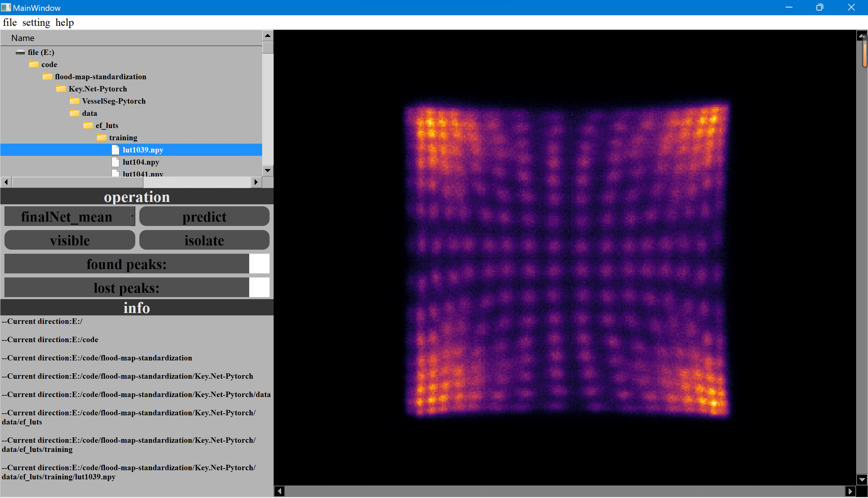Open the finalNet_mean model dropdown
Image resolution: width=868 pixels, height=498 pixels.
(x=132, y=216)
